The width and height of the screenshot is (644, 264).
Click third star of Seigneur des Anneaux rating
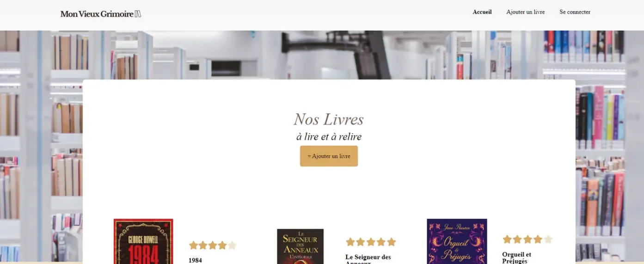tap(371, 242)
